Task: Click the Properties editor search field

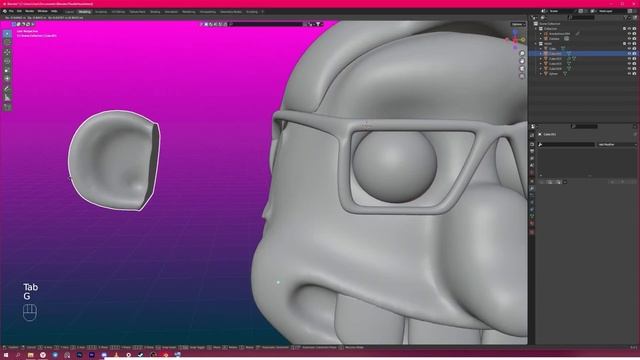Action: [584, 127]
